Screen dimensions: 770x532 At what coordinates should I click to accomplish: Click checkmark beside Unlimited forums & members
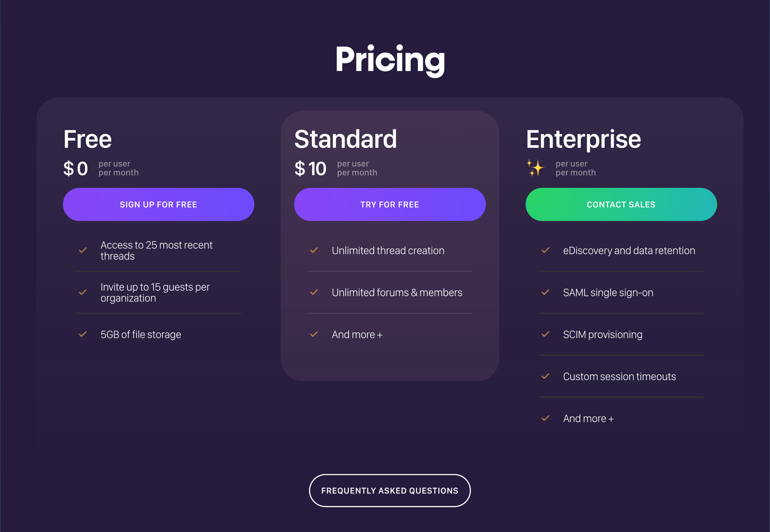coord(314,292)
